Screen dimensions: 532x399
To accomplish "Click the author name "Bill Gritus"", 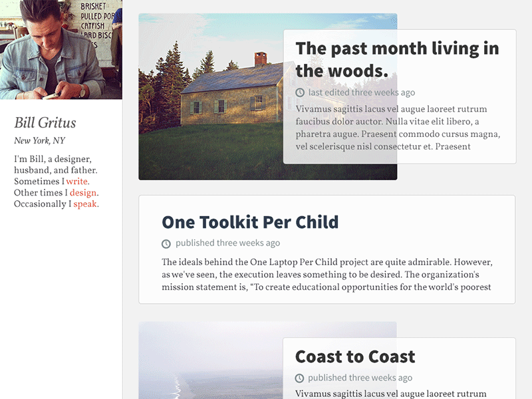I will (x=45, y=123).
